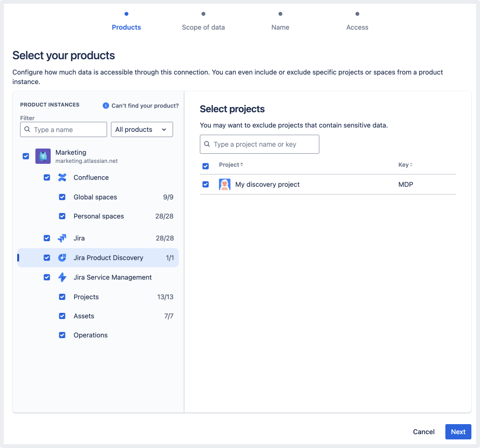Click the Jira product icon
This screenshot has width=480, height=448.
click(62, 238)
